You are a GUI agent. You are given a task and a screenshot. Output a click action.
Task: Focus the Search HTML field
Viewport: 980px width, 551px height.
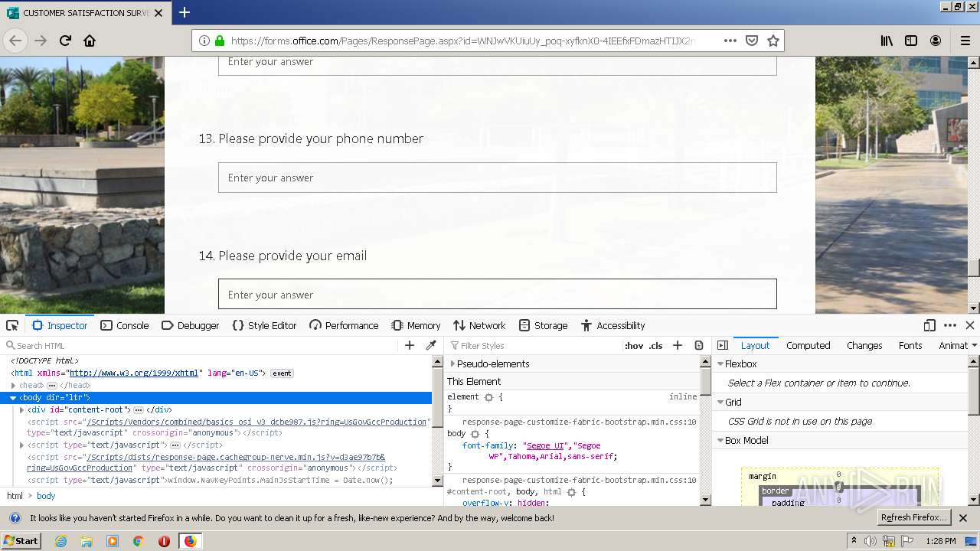click(199, 345)
